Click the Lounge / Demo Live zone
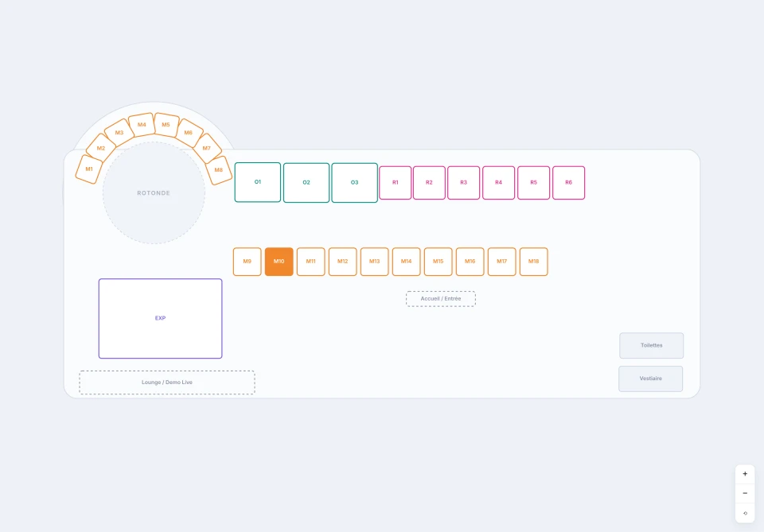The height and width of the screenshot is (532, 764). [167, 382]
